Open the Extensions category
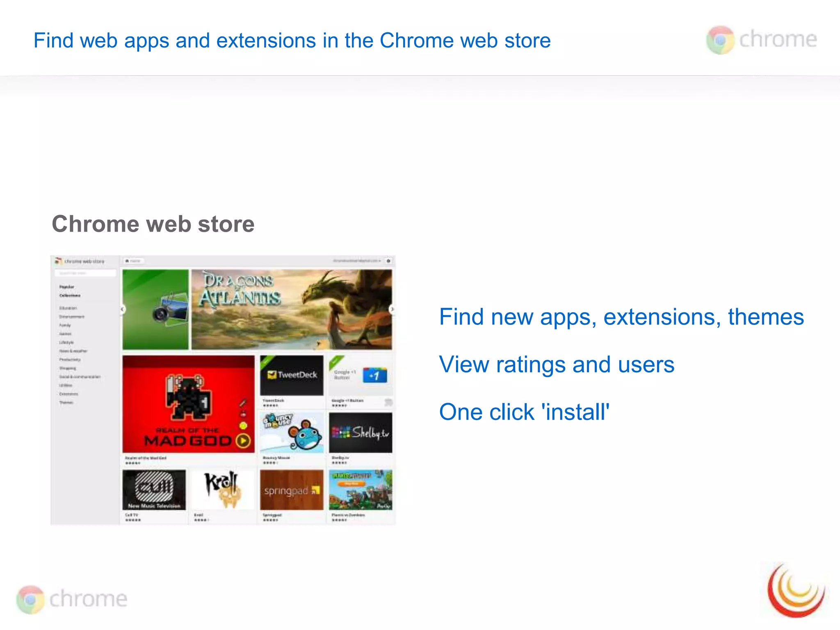 pyautogui.click(x=68, y=394)
